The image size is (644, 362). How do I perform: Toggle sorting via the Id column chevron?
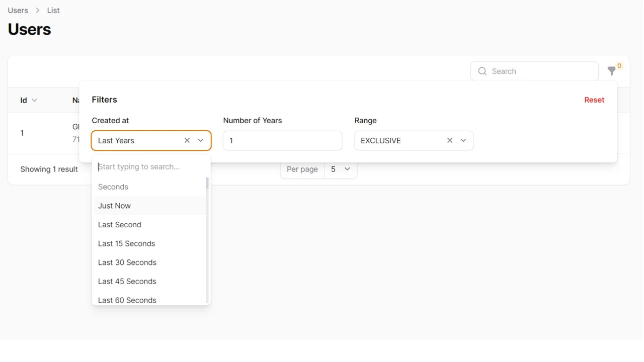pyautogui.click(x=34, y=100)
